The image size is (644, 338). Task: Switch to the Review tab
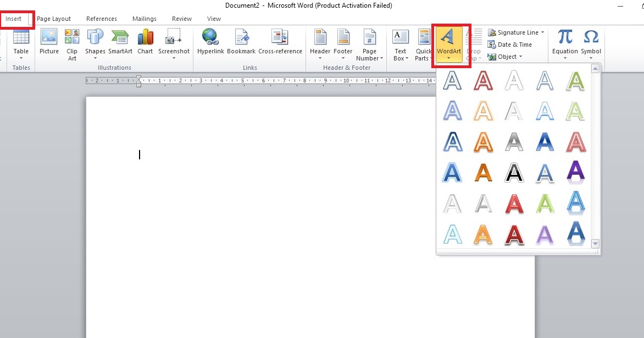tap(181, 19)
